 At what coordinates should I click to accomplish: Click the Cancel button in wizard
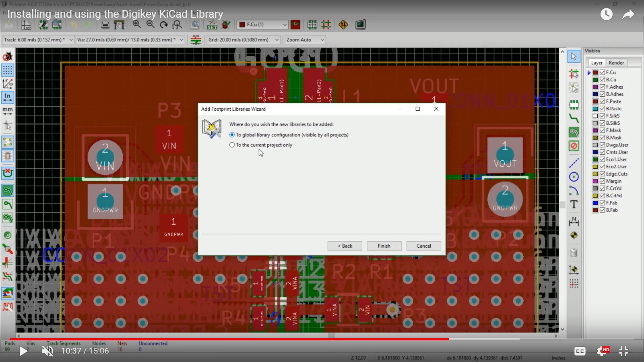[423, 246]
